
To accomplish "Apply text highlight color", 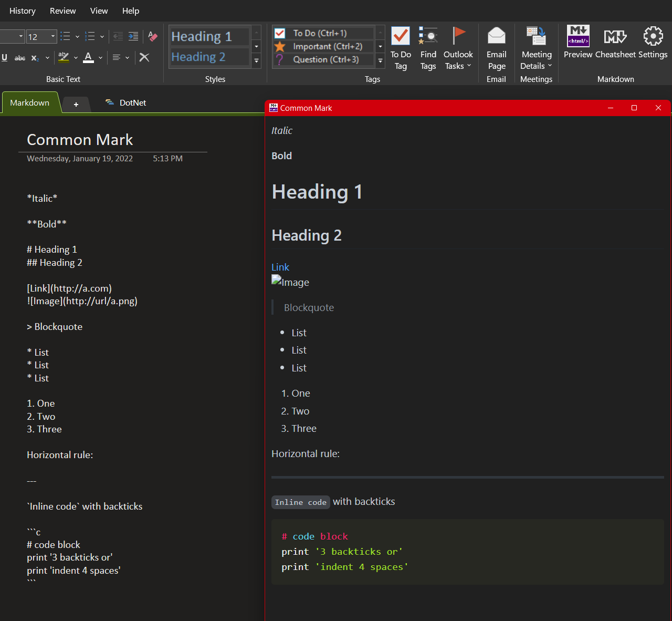I will pyautogui.click(x=64, y=58).
